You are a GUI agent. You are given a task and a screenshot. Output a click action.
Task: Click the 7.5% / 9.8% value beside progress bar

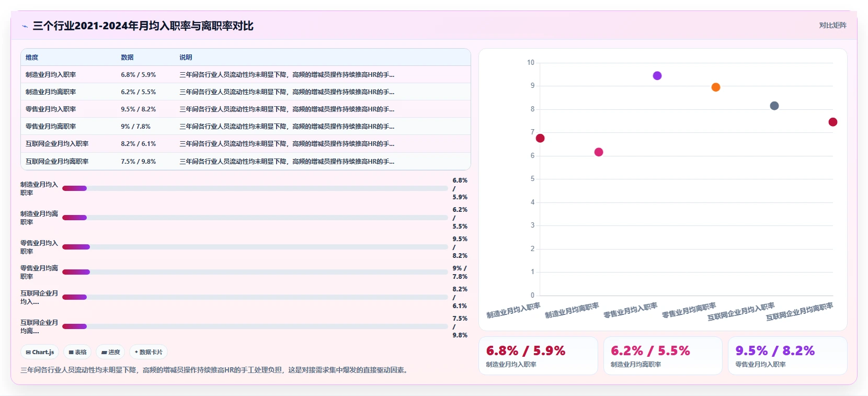coord(460,326)
